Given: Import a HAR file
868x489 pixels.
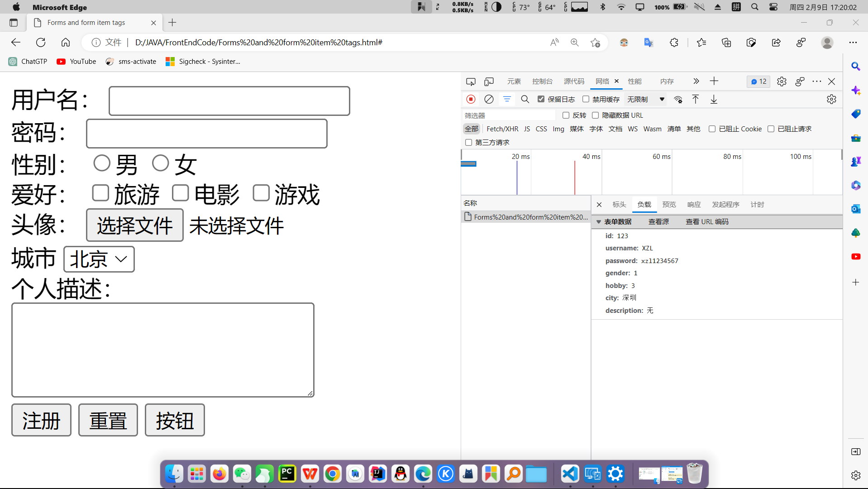Looking at the screenshot, I should 696,99.
